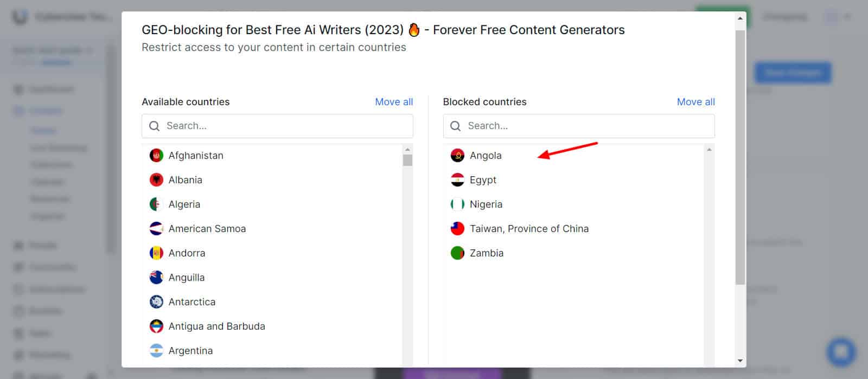Select Algeria from available countries
This screenshot has height=379, width=868.
click(184, 204)
